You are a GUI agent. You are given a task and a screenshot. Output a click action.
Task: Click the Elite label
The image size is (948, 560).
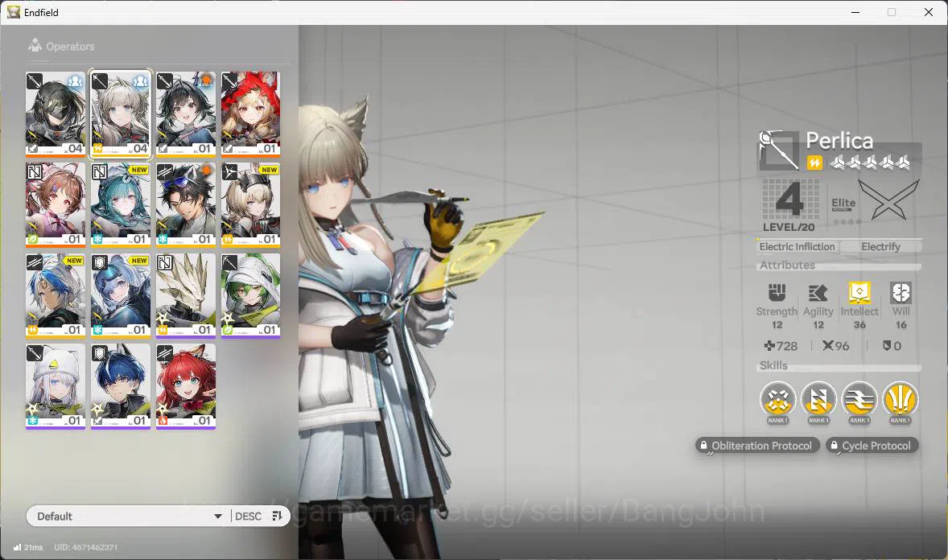pyautogui.click(x=843, y=204)
